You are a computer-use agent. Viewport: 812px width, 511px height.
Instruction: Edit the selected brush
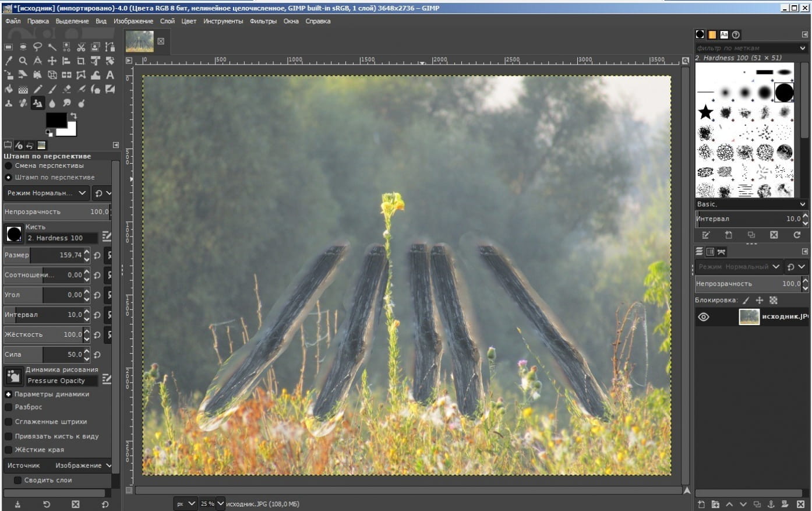tap(705, 235)
